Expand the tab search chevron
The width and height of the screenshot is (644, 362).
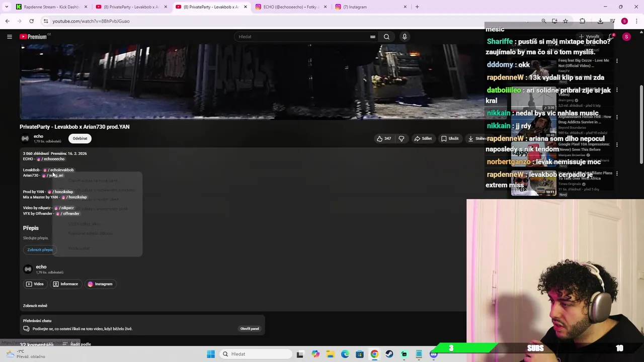(6, 7)
